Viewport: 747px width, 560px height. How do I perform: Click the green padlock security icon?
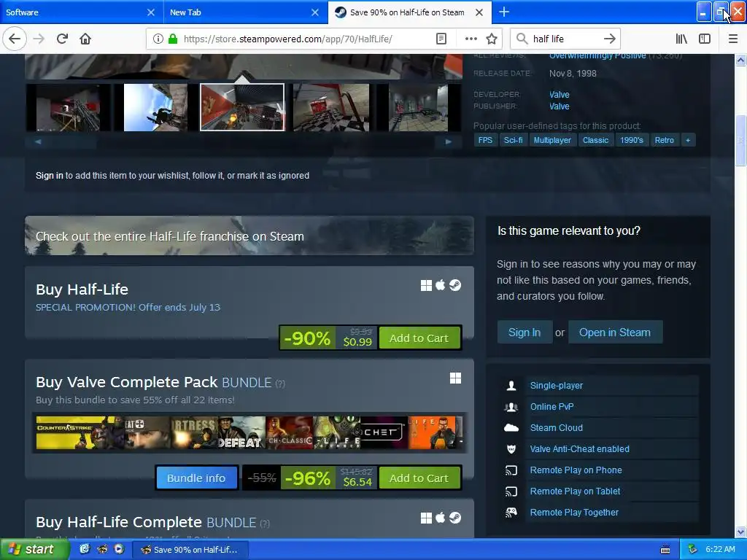click(x=173, y=39)
